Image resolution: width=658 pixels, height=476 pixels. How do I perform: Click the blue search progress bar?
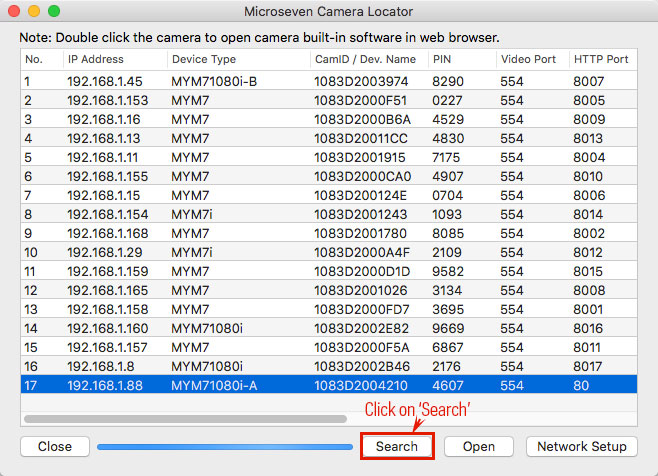pyautogui.click(x=225, y=447)
